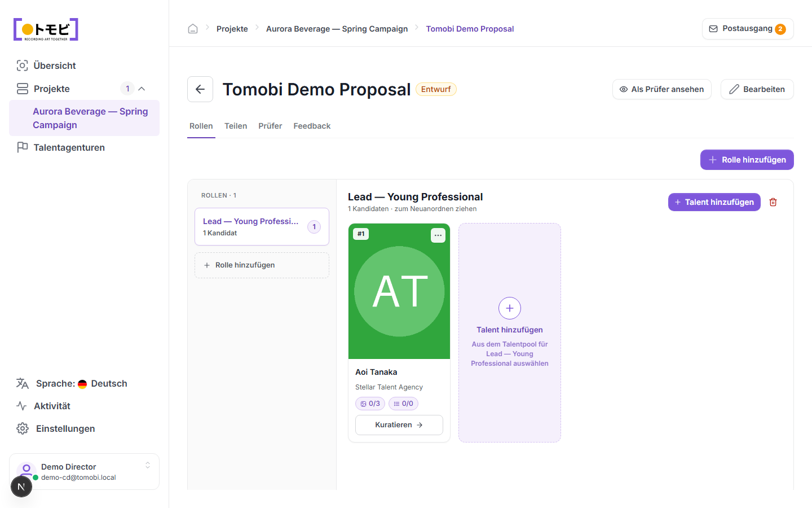Screen dimensions: 812x508
Task: Open the Postausgang outbox button
Action: coord(748,29)
